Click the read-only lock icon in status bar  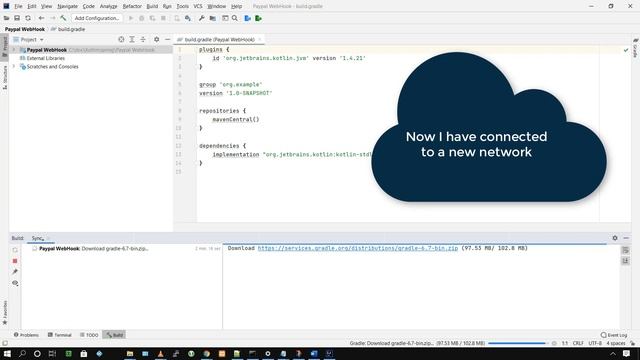[x=633, y=343]
